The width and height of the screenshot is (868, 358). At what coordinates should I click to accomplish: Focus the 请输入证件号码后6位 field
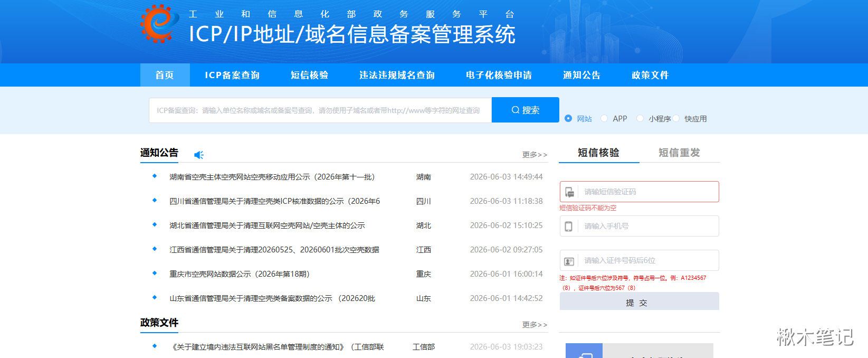pos(640,260)
